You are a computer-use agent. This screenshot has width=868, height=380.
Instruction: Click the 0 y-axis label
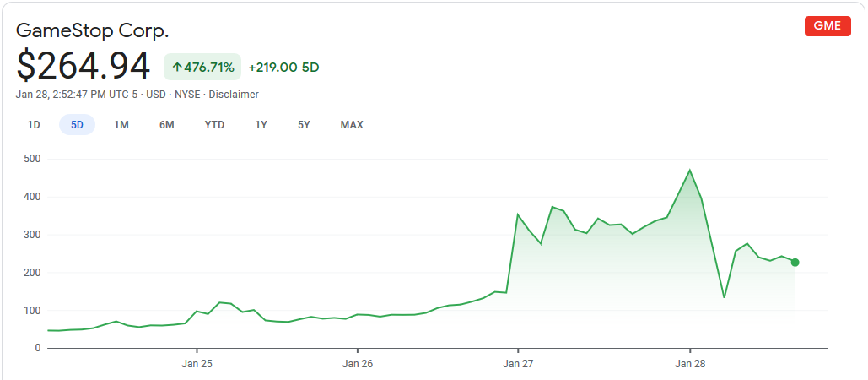tap(38, 348)
